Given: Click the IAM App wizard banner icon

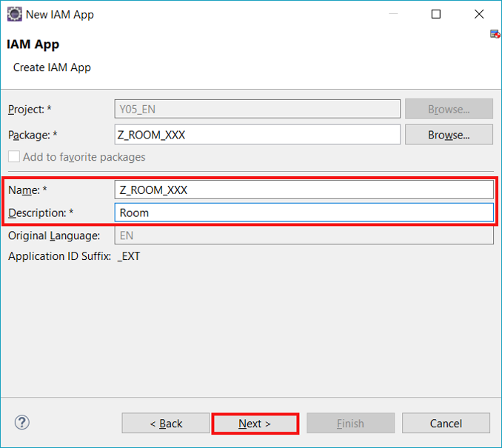Looking at the screenshot, I should [x=495, y=33].
